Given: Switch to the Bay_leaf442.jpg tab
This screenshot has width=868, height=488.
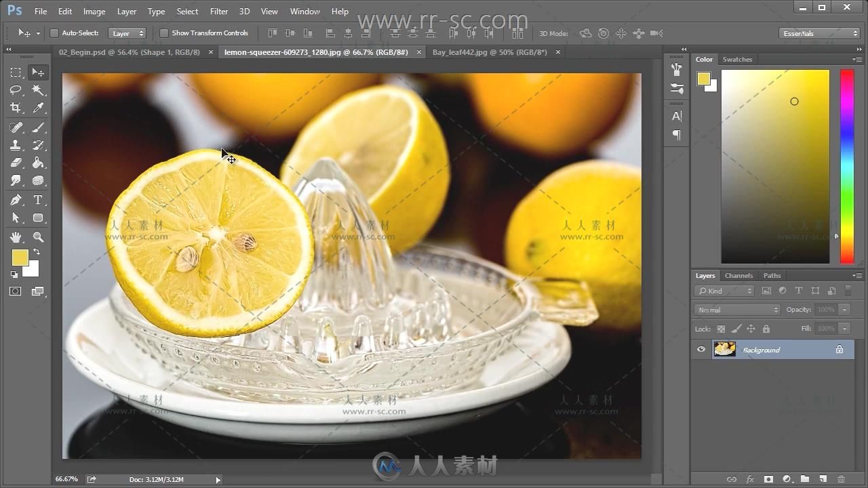Looking at the screenshot, I should pyautogui.click(x=490, y=52).
